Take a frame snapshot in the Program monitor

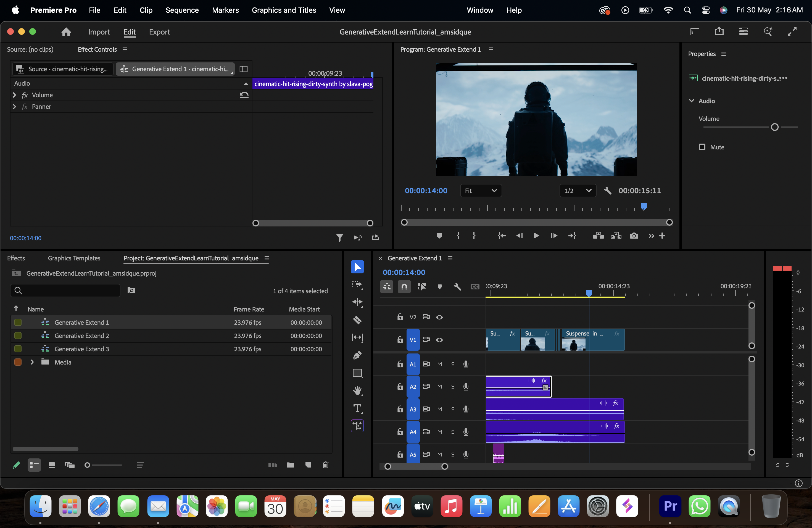634,235
